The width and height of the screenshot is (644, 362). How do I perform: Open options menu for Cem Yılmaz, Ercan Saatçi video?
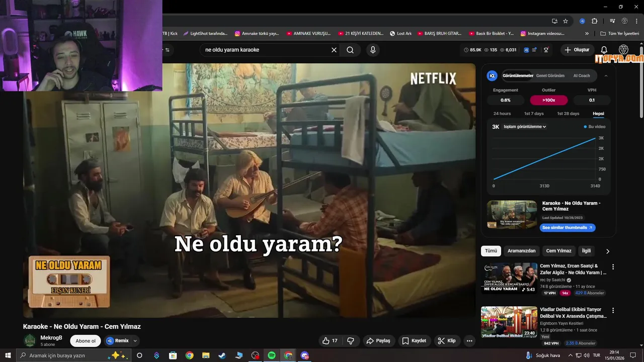pyautogui.click(x=613, y=267)
